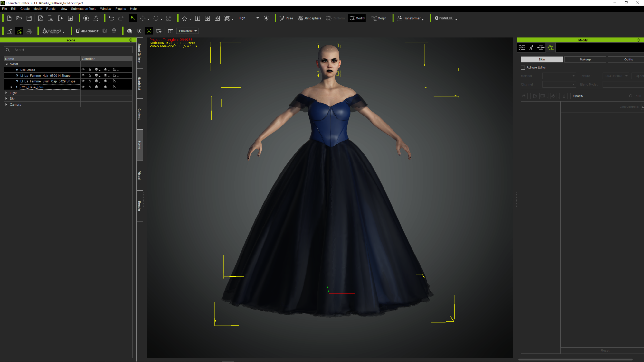This screenshot has width=644, height=362.
Task: Click the Atmosphere button
Action: (309, 18)
